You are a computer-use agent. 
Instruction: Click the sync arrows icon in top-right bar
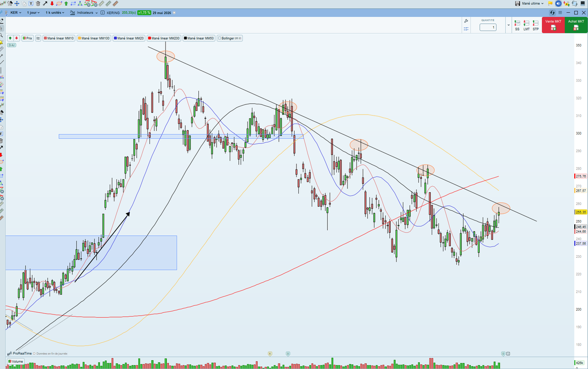pyautogui.click(x=575, y=3)
